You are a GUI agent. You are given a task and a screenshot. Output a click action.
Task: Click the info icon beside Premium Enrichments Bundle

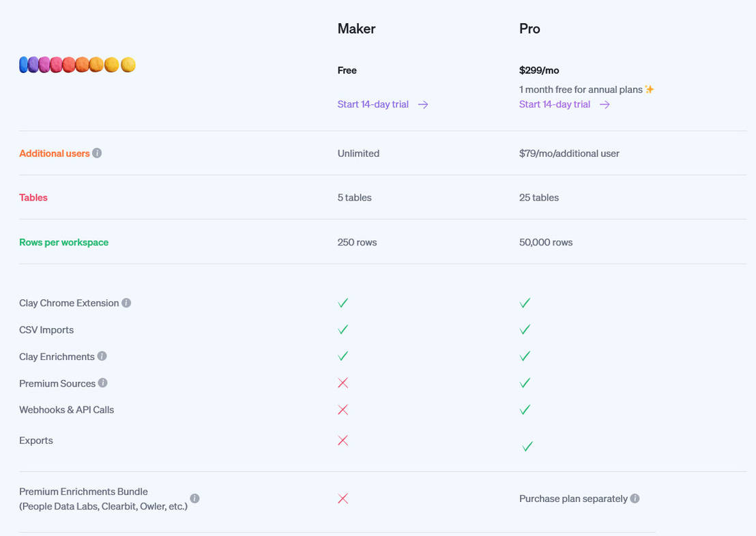[195, 498]
